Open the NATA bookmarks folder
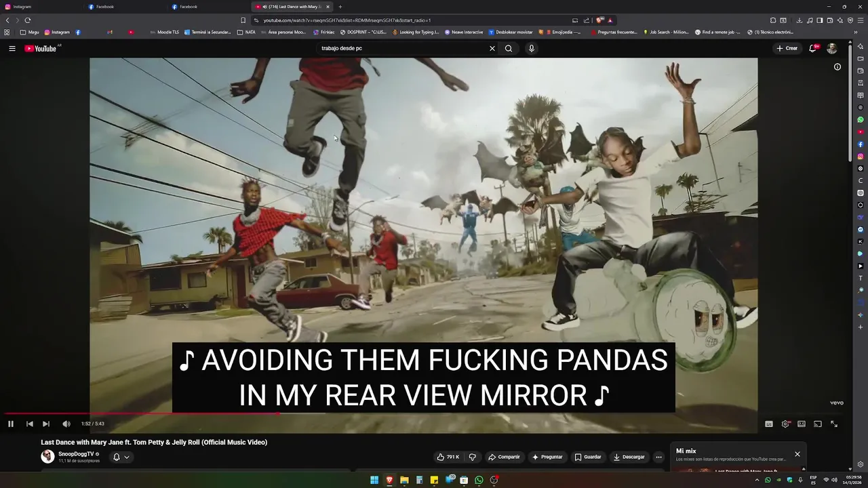The height and width of the screenshot is (488, 868). pyautogui.click(x=246, y=32)
